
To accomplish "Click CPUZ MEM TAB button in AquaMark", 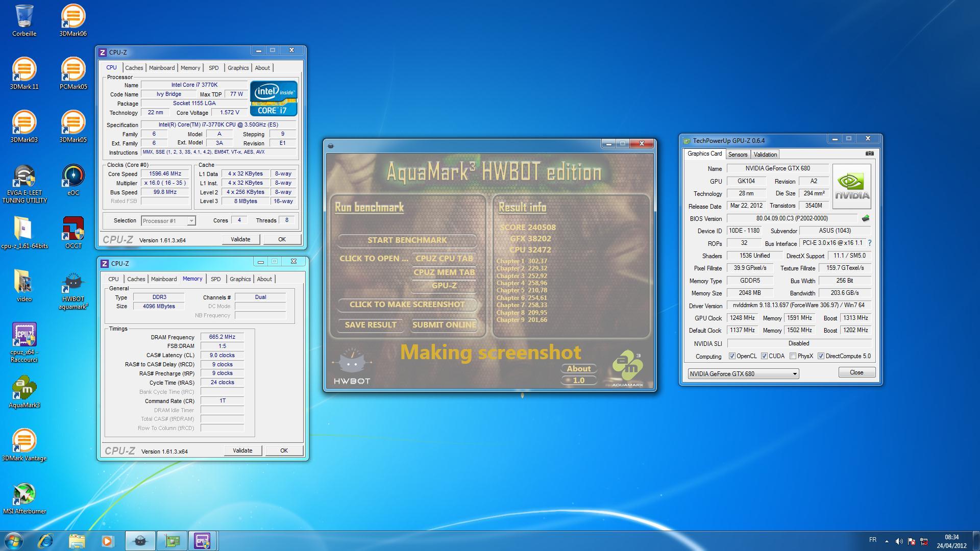I will tap(444, 272).
